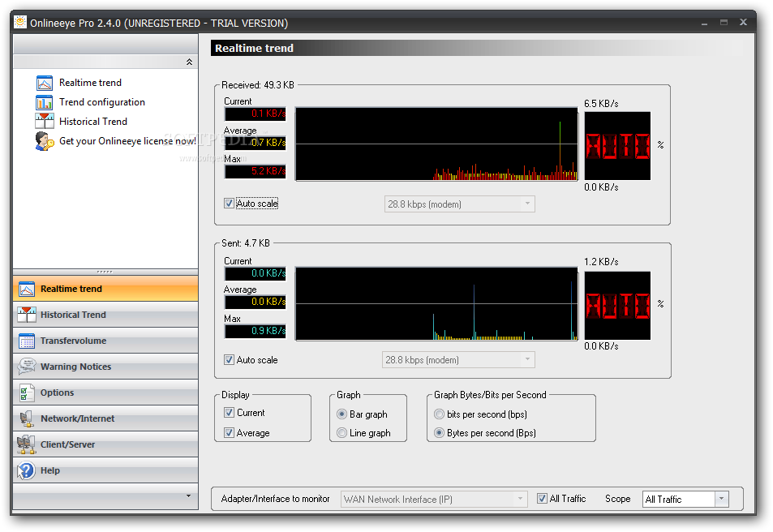
Task: Select bits per second (bps) option
Action: coord(439,414)
